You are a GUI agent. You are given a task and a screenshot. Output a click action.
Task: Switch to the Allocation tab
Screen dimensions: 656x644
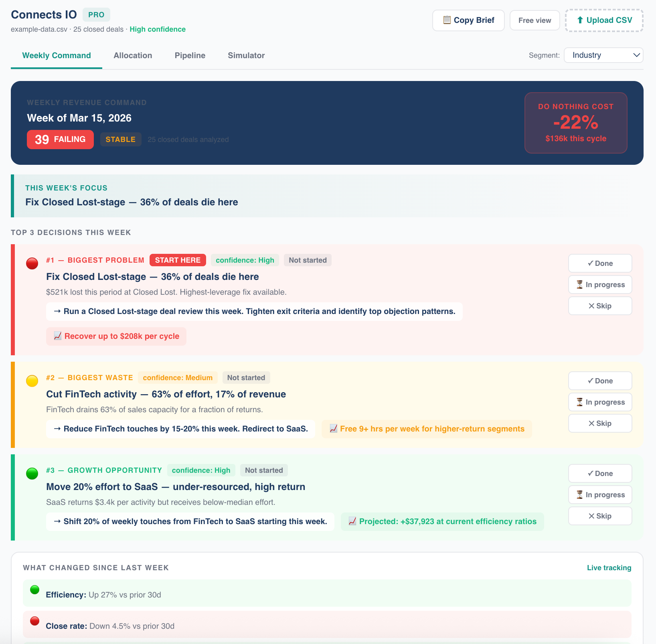(133, 55)
